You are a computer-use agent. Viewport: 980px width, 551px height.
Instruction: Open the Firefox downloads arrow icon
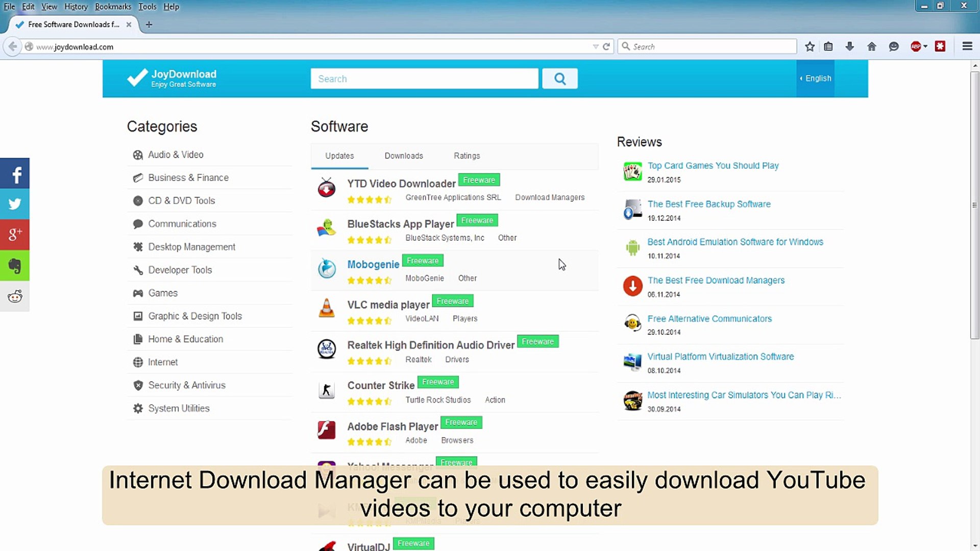(x=850, y=46)
